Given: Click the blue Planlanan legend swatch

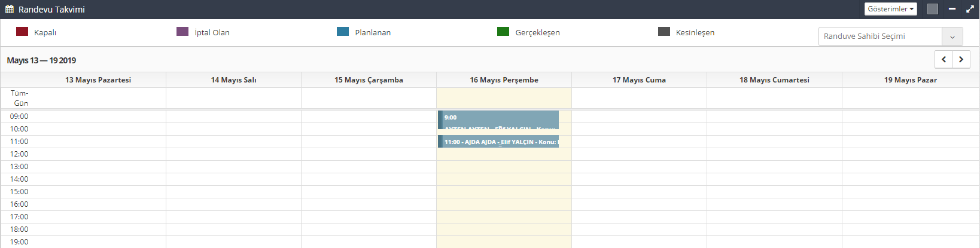Looking at the screenshot, I should [343, 32].
